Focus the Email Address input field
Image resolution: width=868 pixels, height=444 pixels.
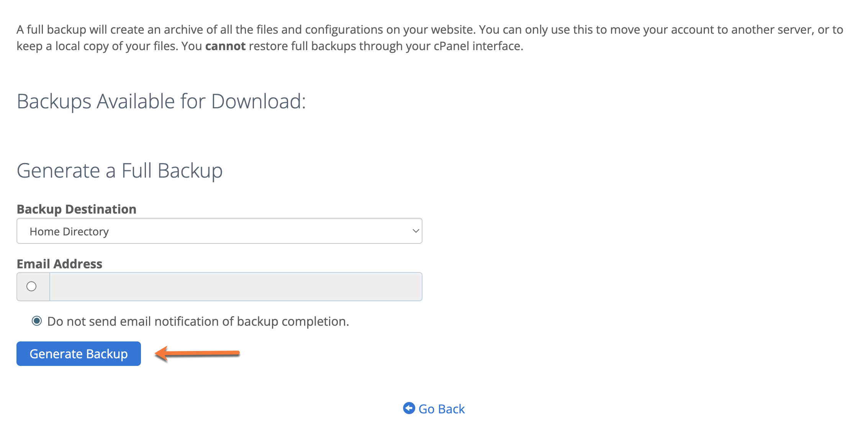click(x=236, y=287)
